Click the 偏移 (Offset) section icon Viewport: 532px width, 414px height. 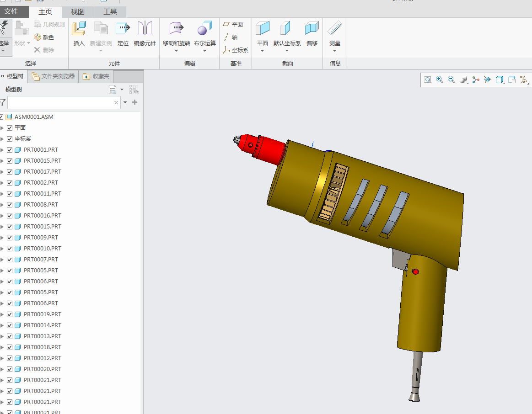click(x=312, y=28)
